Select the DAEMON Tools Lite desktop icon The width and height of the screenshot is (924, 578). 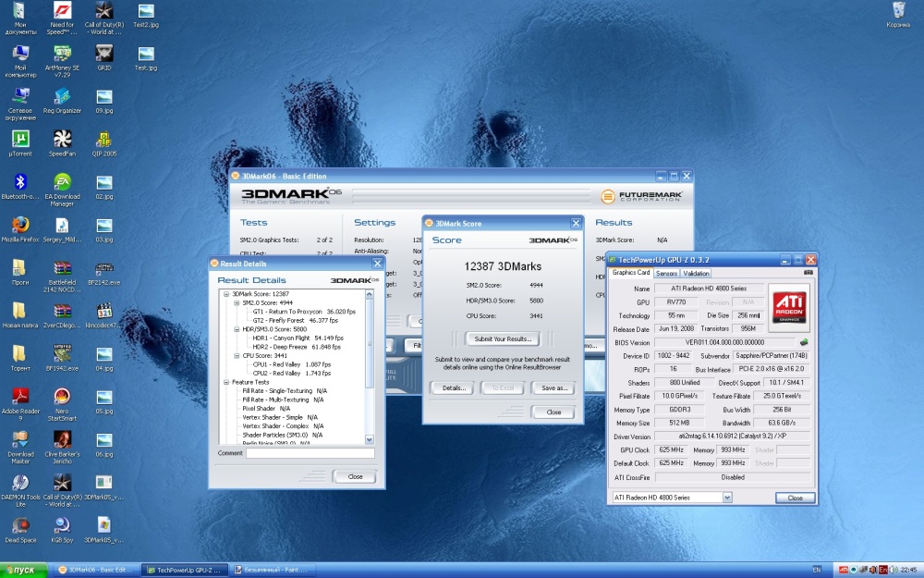coord(20,491)
